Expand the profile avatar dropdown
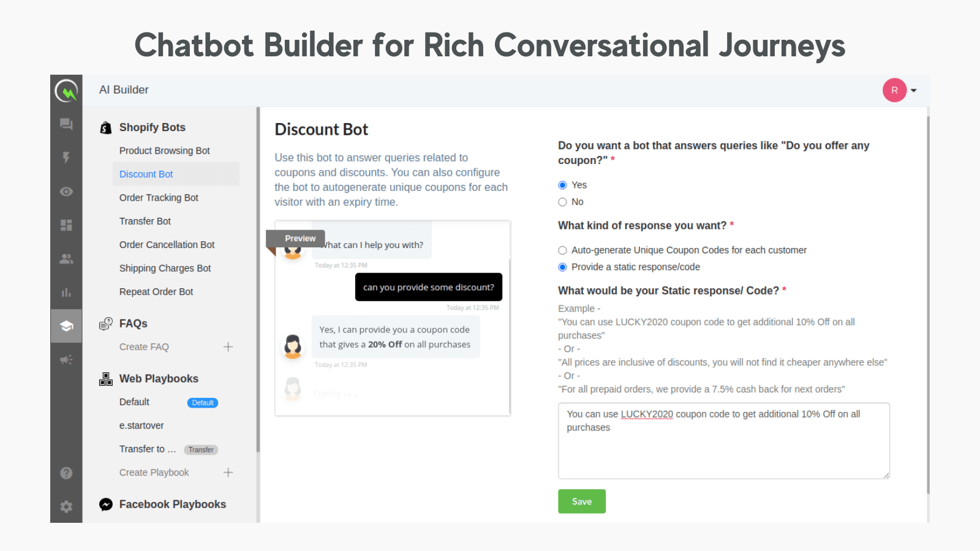Viewport: 980px width, 551px height. pyautogui.click(x=900, y=90)
